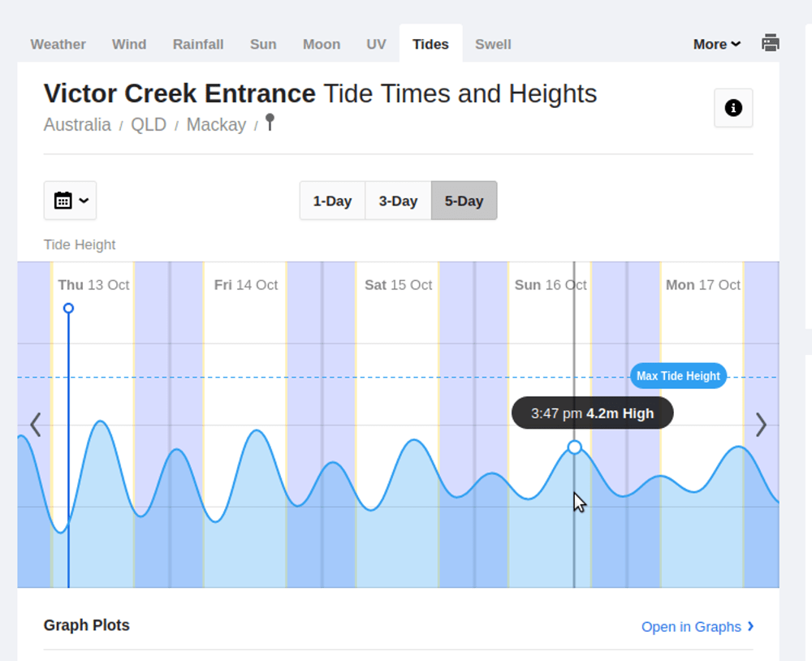
Task: Click the Max Tide Height label
Action: (x=678, y=376)
